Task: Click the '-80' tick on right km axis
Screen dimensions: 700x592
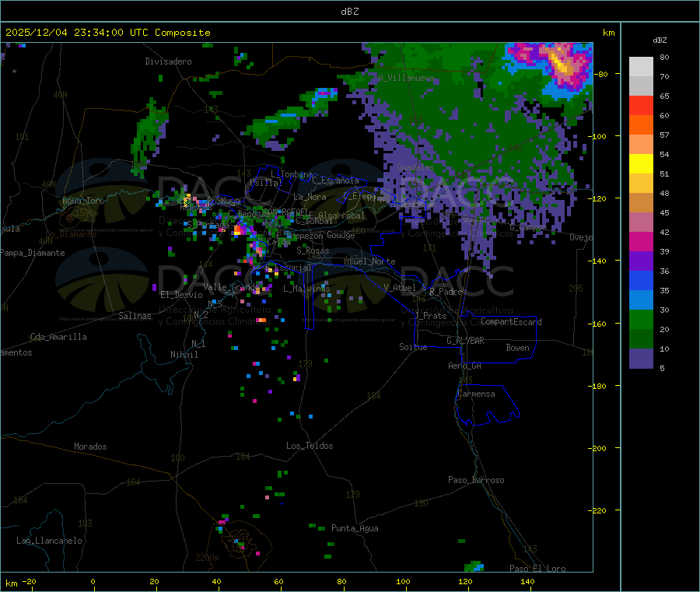Action: pos(603,74)
